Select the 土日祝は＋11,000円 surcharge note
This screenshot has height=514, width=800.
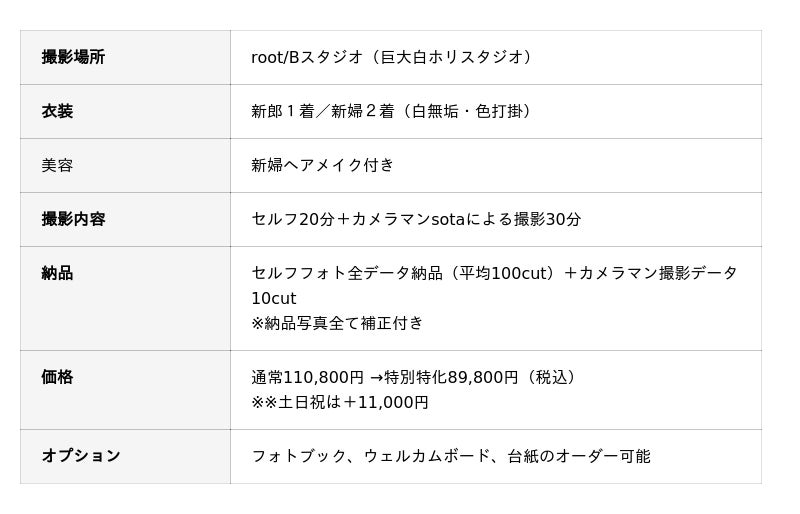coord(348,402)
